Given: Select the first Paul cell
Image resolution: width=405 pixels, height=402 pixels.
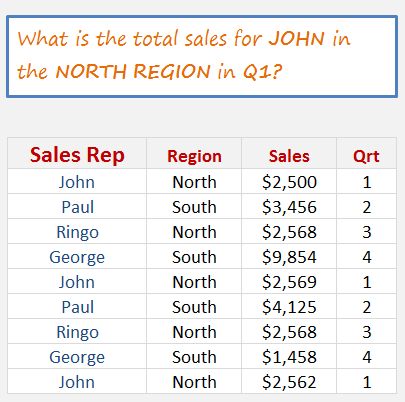Looking at the screenshot, I should coord(77,206).
